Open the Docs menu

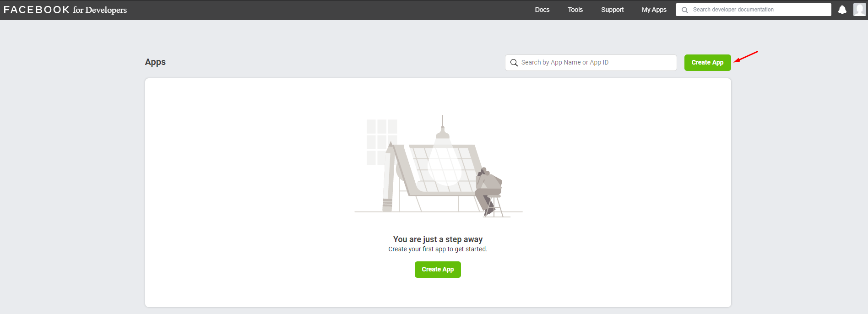(542, 10)
